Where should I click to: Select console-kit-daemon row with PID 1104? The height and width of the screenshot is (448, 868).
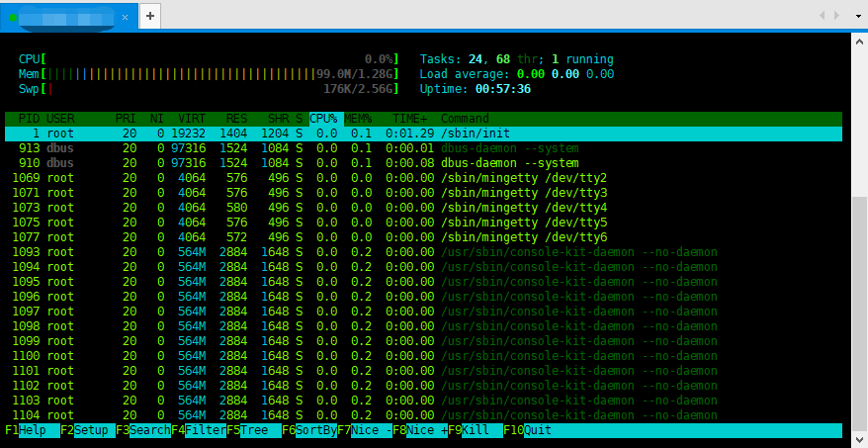[x=423, y=415]
